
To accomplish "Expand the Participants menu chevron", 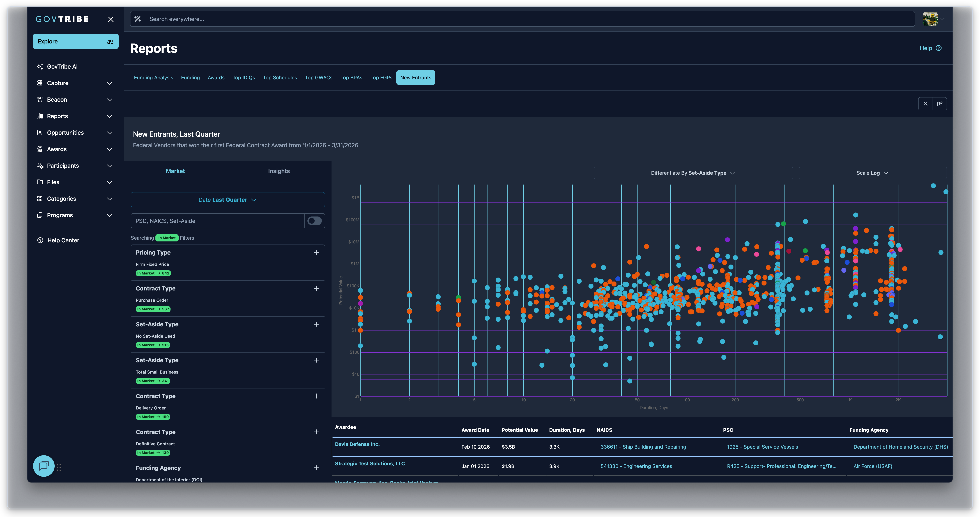I will click(x=110, y=166).
